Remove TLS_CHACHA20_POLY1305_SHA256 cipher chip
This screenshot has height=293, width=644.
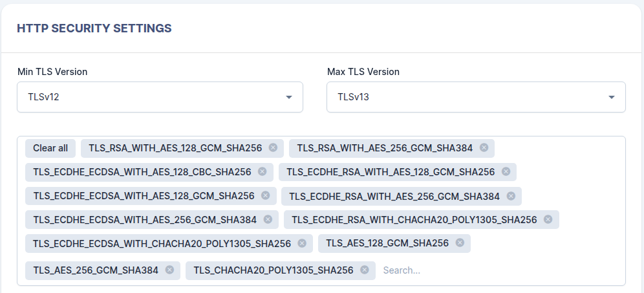click(x=364, y=270)
